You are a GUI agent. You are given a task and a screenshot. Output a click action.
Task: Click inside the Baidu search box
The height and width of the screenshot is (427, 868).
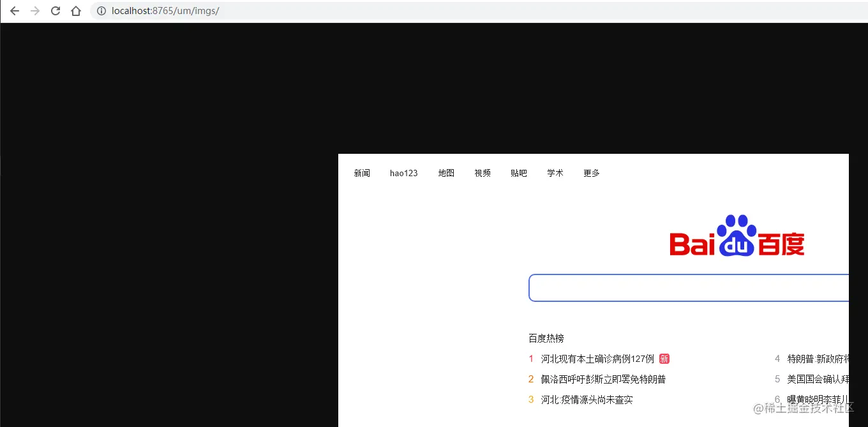[689, 288]
